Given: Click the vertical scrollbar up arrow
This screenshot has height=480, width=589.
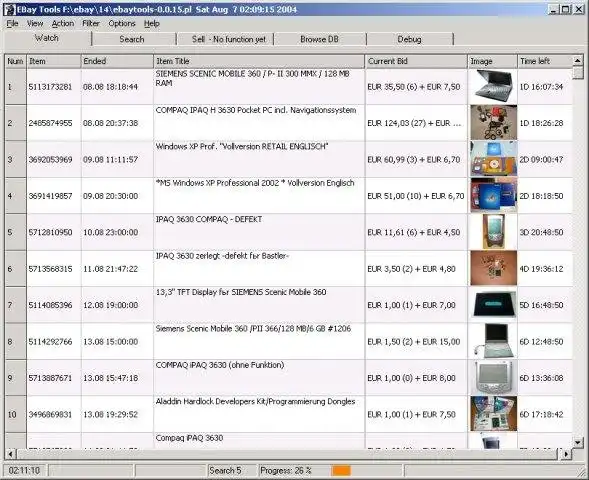Looking at the screenshot, I should (x=578, y=60).
